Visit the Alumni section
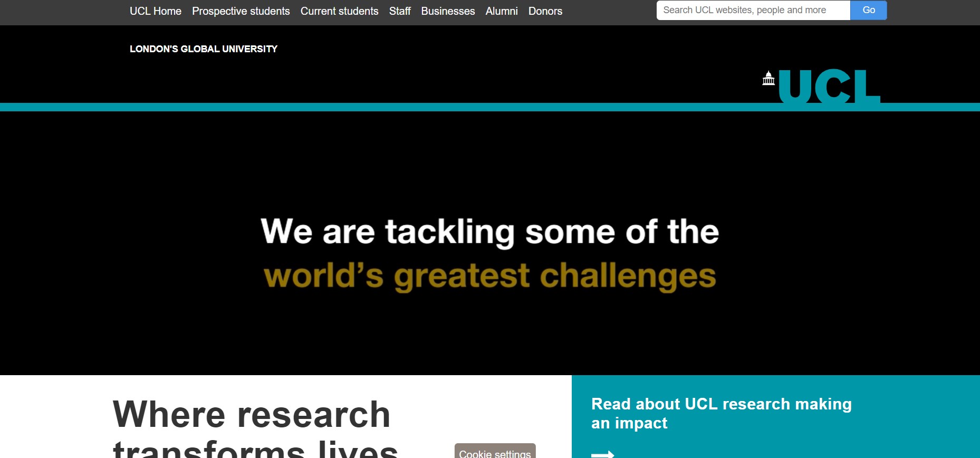Viewport: 980px width, 458px height. (x=502, y=11)
